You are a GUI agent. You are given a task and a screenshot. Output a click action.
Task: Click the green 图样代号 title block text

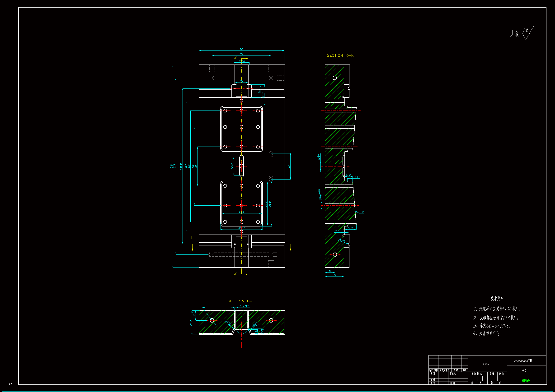pyautogui.click(x=526, y=381)
